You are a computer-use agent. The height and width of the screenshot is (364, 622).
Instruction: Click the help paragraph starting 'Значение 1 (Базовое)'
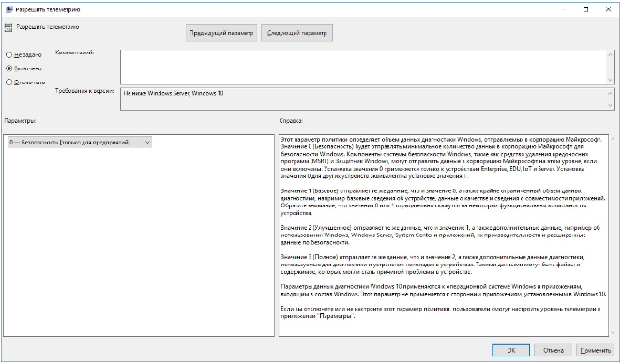click(443, 202)
